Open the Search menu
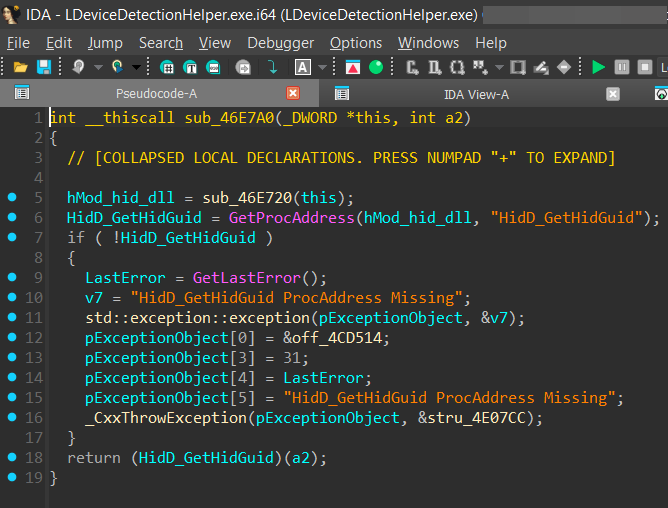The height and width of the screenshot is (508, 668). tap(161, 43)
